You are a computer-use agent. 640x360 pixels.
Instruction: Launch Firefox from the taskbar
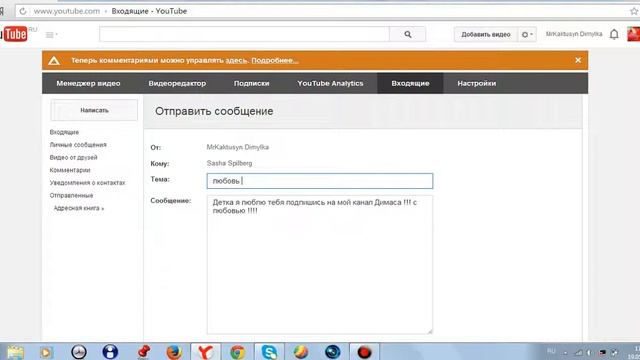(x=174, y=352)
